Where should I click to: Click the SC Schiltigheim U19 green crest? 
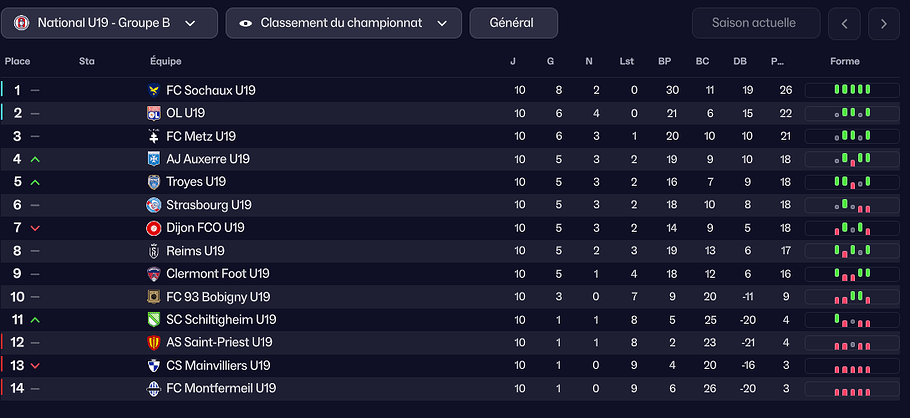[154, 320]
